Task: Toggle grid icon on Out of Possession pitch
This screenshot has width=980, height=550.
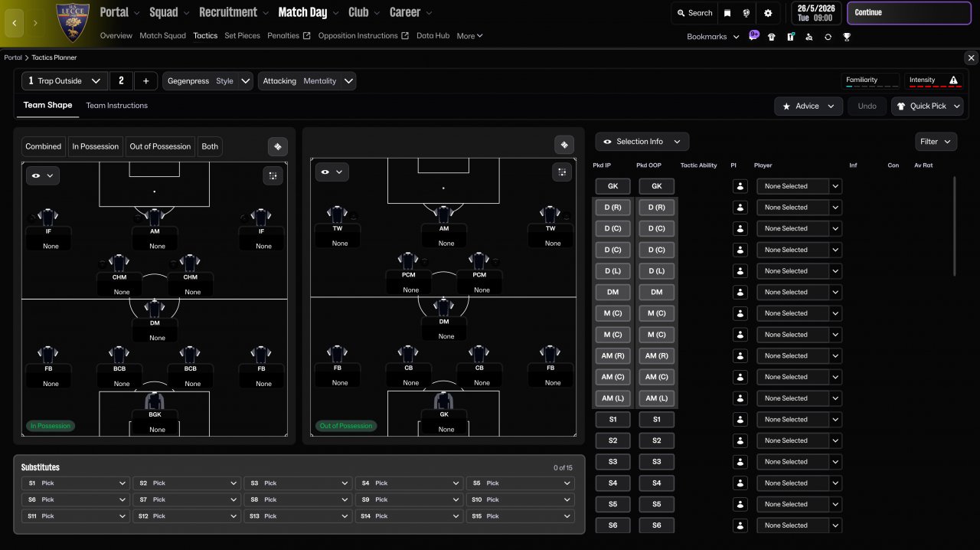Action: [563, 172]
